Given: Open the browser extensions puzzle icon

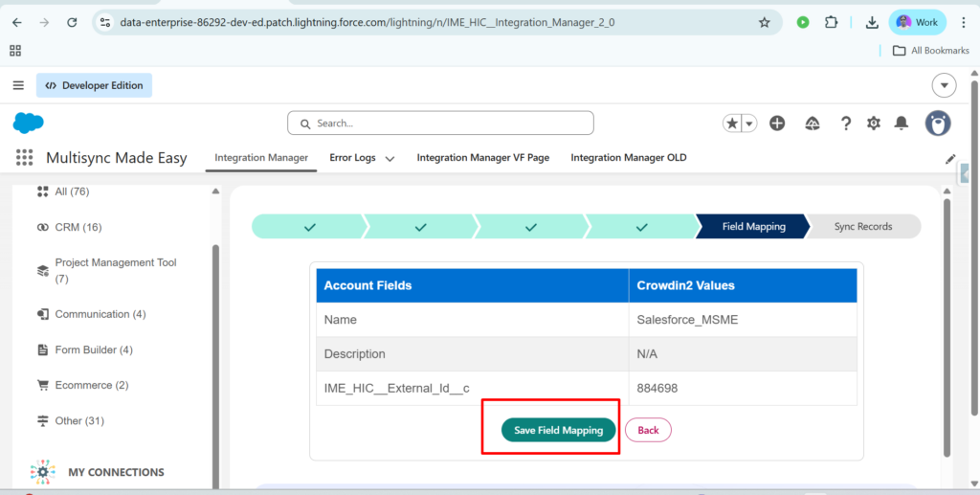Looking at the screenshot, I should coord(831,23).
